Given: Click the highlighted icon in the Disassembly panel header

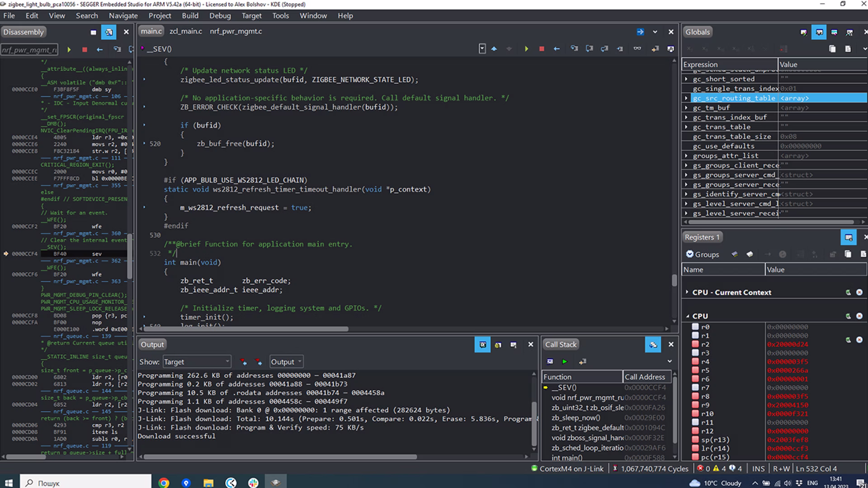Looking at the screenshot, I should tap(109, 32).
